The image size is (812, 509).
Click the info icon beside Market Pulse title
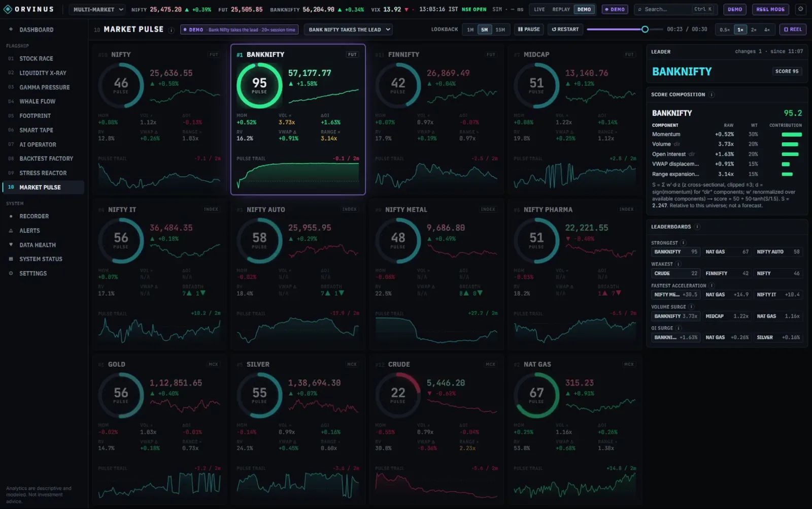[x=171, y=30]
